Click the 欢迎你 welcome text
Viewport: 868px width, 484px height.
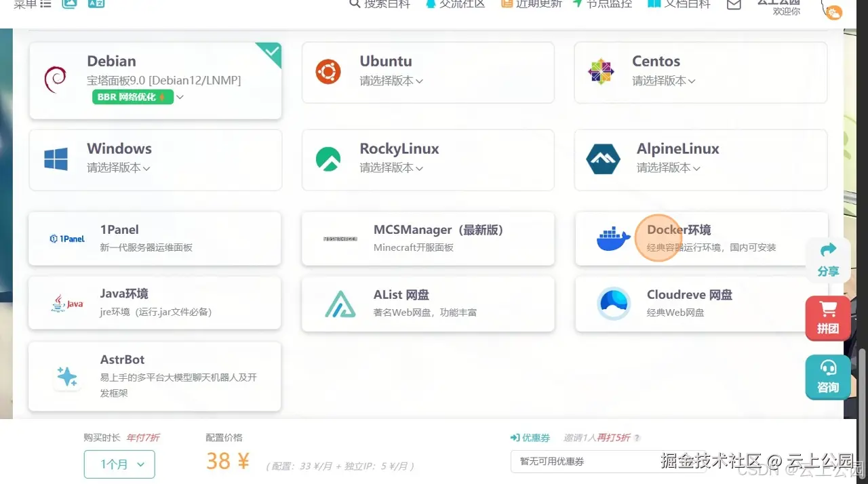click(787, 12)
